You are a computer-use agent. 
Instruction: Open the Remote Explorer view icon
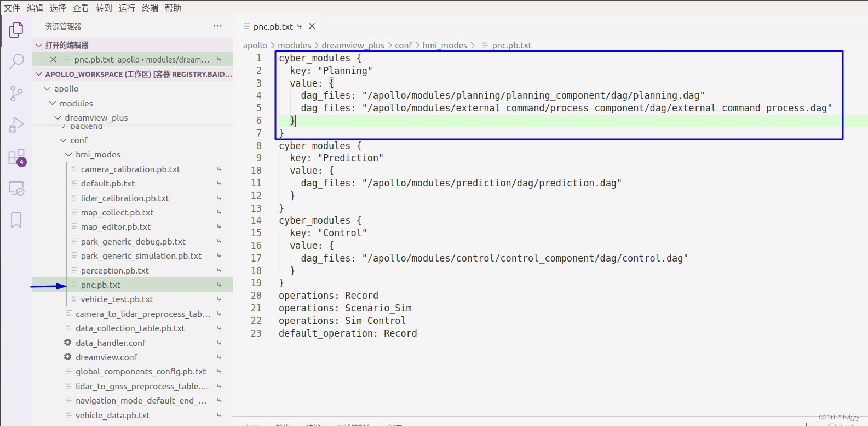coord(16,189)
